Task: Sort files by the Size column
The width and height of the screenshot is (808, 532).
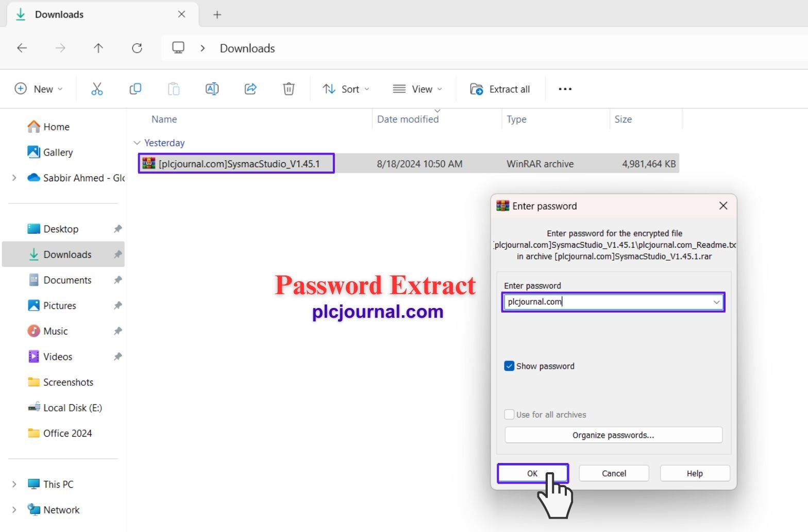Action: click(x=623, y=119)
